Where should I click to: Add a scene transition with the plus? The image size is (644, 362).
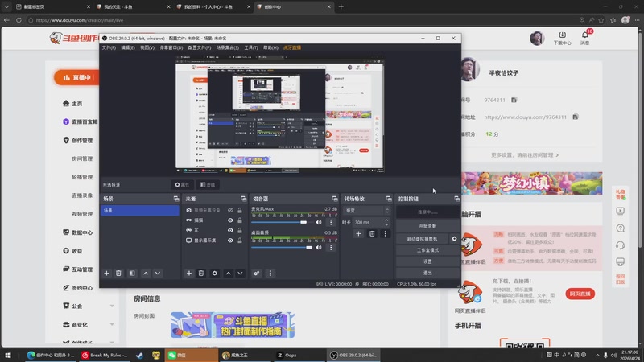click(358, 234)
